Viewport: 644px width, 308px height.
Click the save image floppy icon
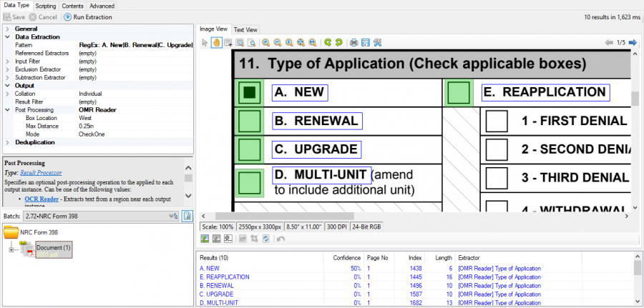click(366, 43)
